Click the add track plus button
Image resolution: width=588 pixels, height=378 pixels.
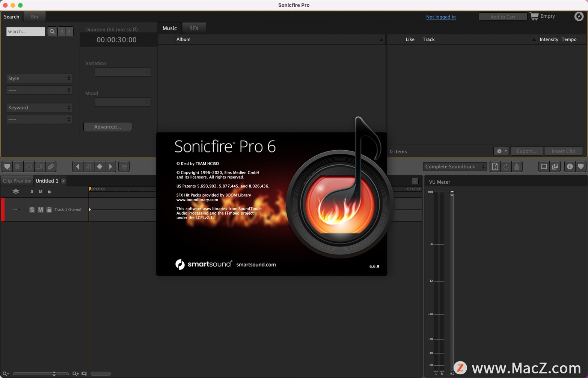[415, 181]
